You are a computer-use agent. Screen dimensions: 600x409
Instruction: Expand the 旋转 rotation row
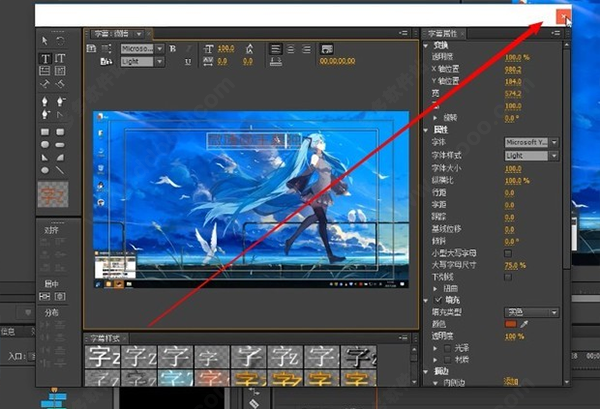435,118
